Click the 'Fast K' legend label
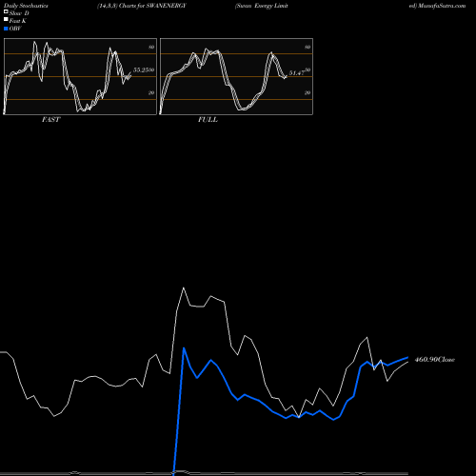The width and height of the screenshot is (476, 476). click(18, 21)
